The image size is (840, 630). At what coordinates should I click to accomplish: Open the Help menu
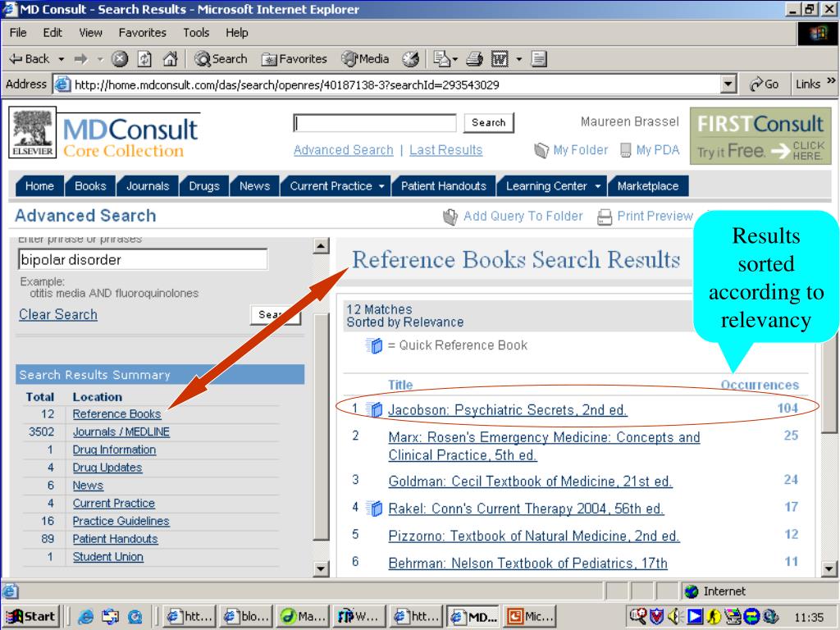(x=236, y=33)
